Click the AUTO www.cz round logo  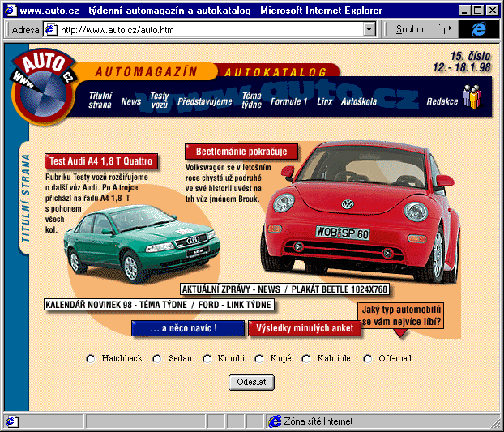44,87
